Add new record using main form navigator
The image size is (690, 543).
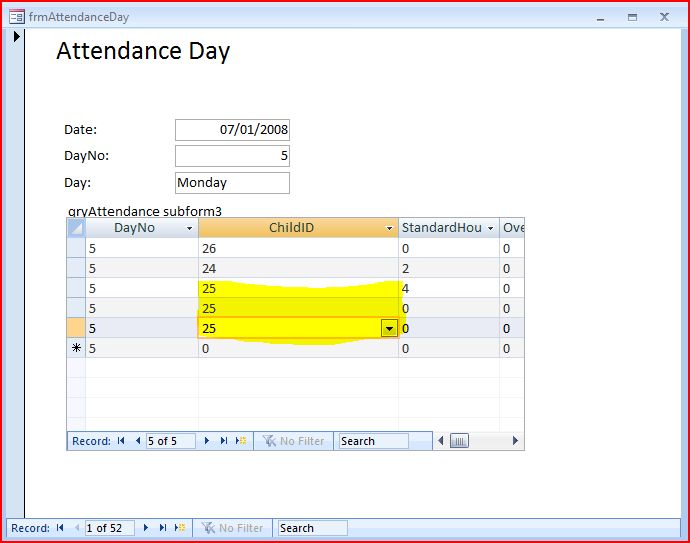[179, 528]
